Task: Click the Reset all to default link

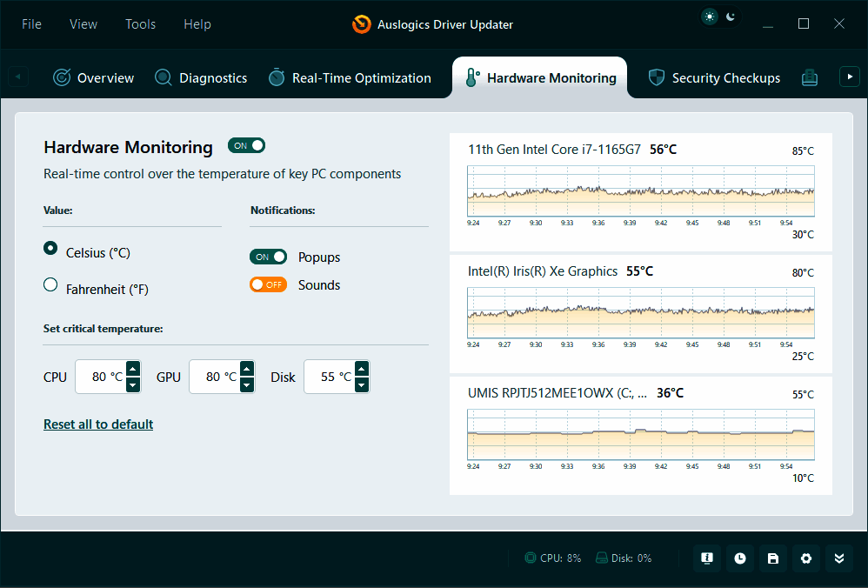Action: [x=98, y=424]
